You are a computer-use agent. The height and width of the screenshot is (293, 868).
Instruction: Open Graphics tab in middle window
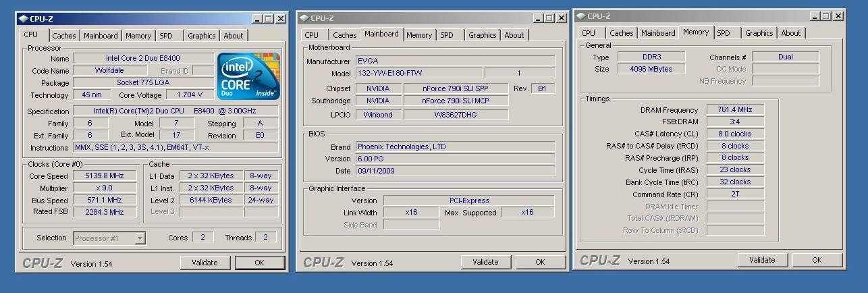[483, 35]
